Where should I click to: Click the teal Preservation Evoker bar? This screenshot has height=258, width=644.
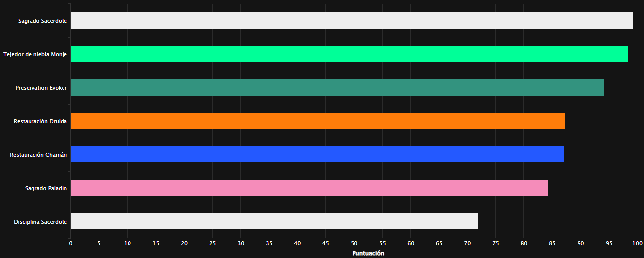pos(337,88)
